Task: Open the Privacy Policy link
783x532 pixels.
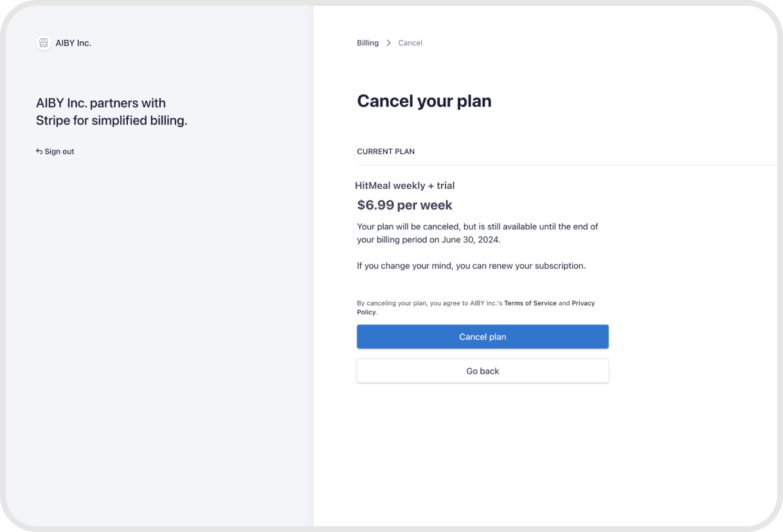Action: (582, 303)
